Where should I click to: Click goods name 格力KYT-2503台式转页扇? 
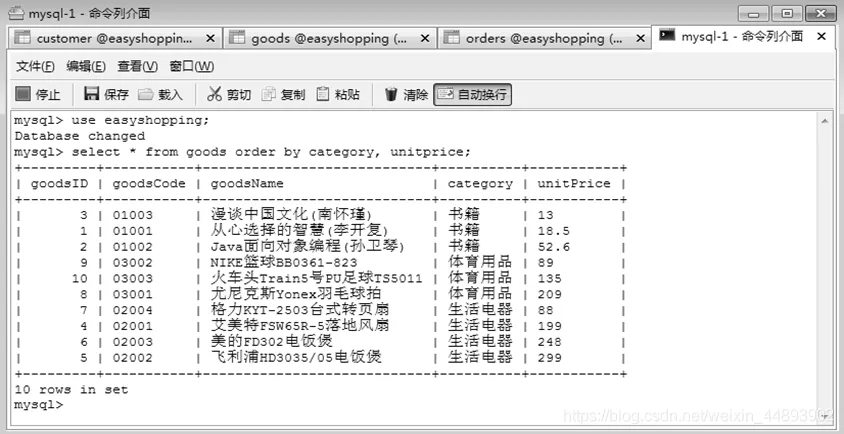pyautogui.click(x=300, y=310)
